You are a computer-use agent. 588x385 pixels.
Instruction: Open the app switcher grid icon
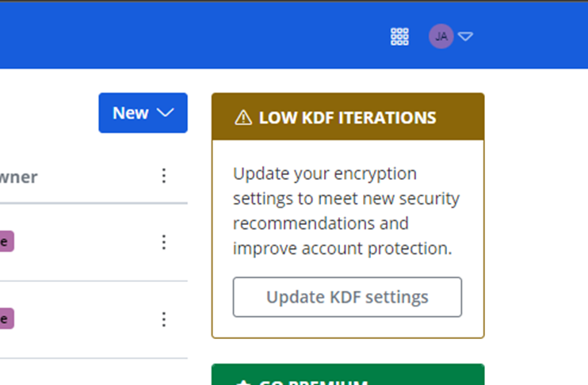pos(400,36)
